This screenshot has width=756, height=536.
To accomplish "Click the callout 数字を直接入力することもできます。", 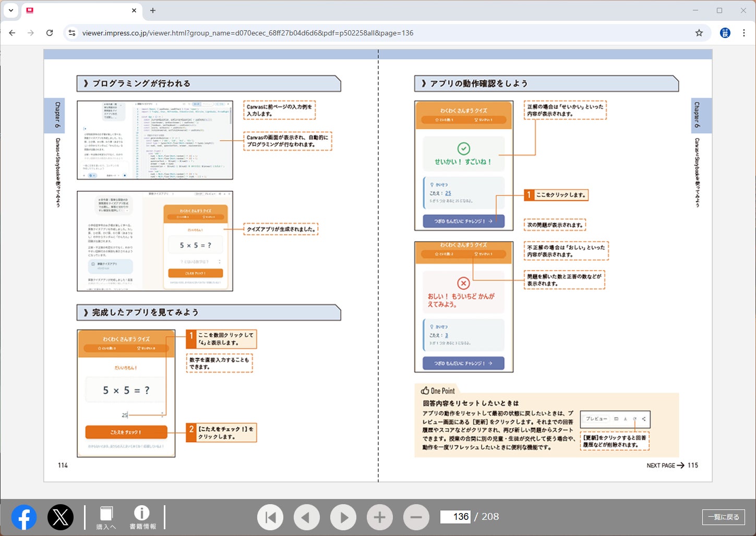I will [x=220, y=363].
